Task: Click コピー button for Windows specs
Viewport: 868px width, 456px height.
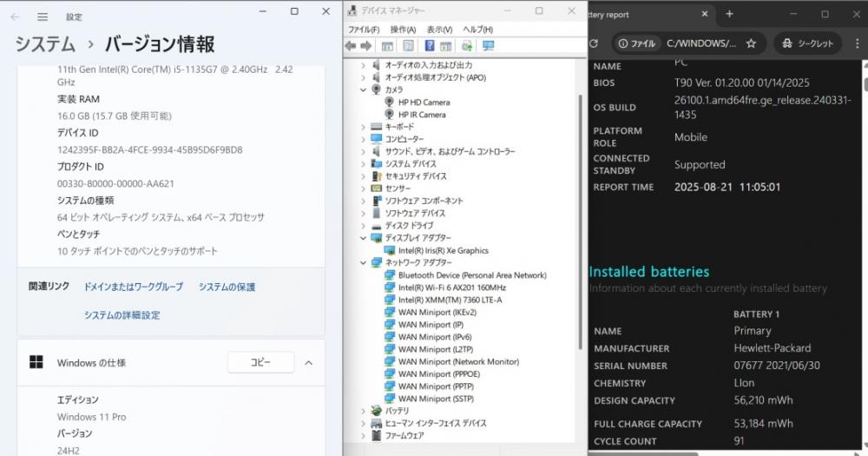Action: click(260, 362)
